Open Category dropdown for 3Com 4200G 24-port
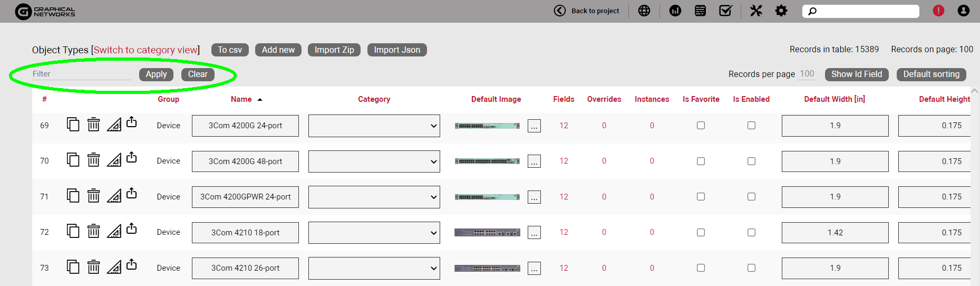The image size is (980, 286). (374, 126)
